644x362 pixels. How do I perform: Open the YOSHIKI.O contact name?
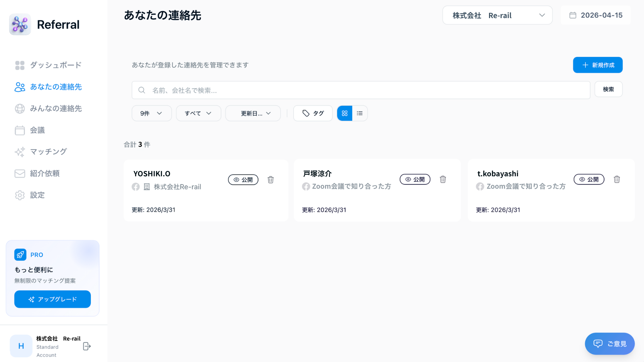point(152,174)
